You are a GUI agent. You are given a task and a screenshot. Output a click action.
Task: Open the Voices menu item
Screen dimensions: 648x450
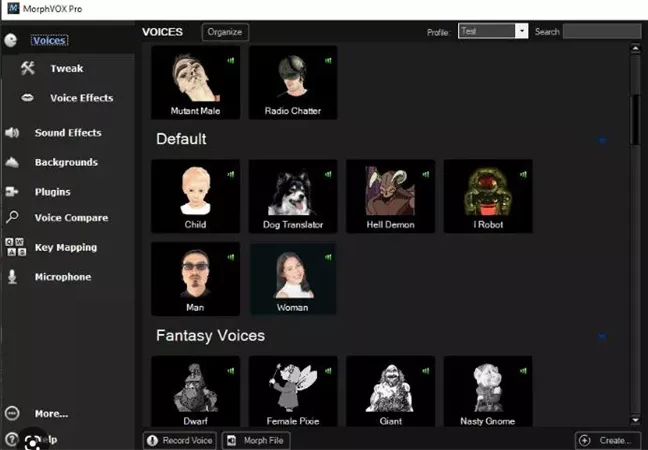49,40
